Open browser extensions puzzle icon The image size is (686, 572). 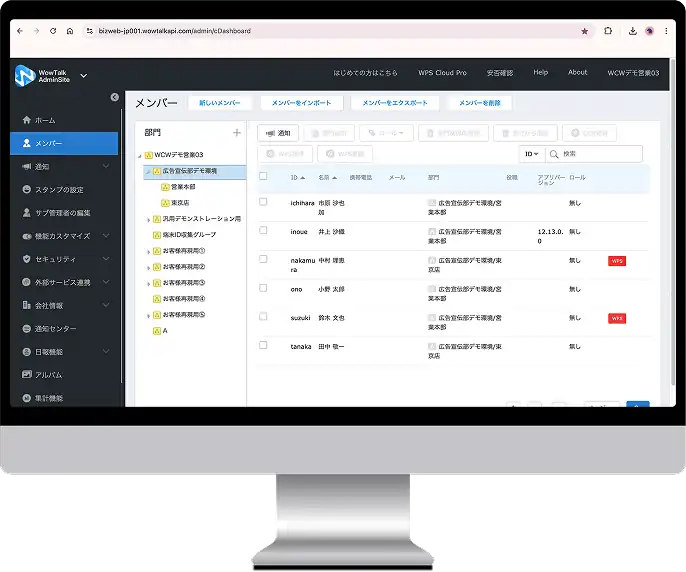[608, 31]
